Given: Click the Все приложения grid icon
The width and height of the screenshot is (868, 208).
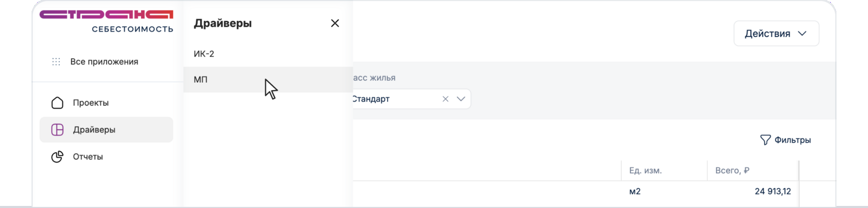Looking at the screenshot, I should (x=56, y=62).
